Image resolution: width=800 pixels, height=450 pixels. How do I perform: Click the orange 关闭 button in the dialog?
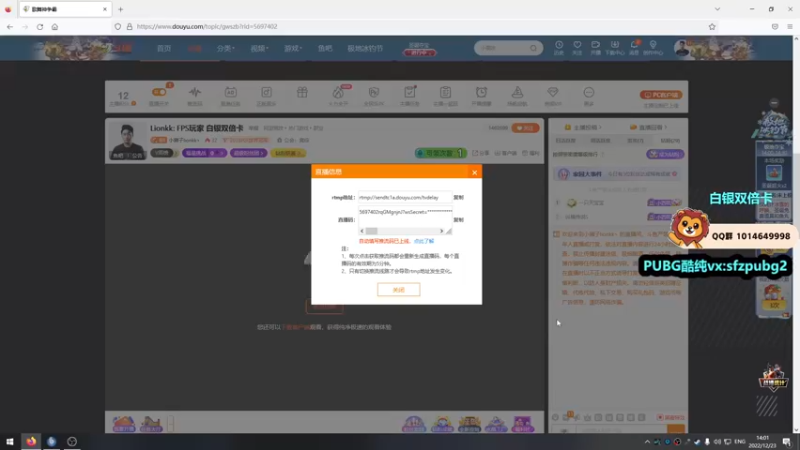point(398,289)
